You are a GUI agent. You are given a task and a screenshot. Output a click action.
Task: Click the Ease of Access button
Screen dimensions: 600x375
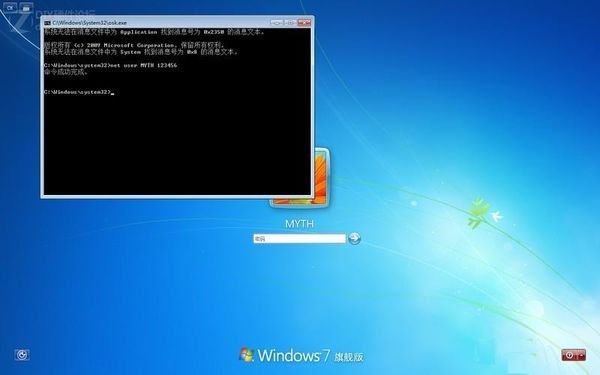point(22,355)
